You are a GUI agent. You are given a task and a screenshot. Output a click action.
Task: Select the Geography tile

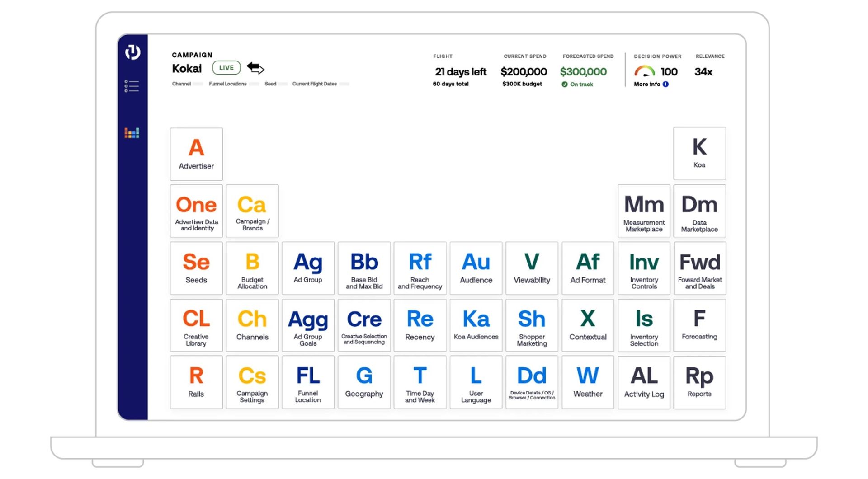364,382
